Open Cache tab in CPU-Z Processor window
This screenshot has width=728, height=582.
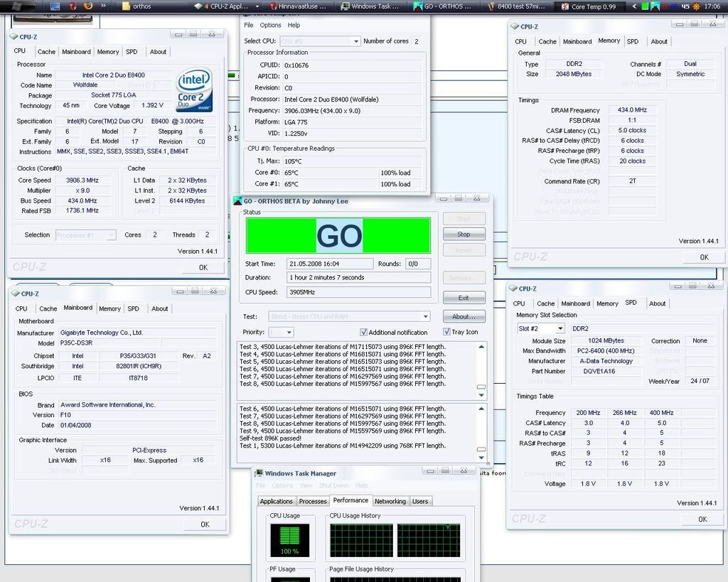[x=46, y=52]
